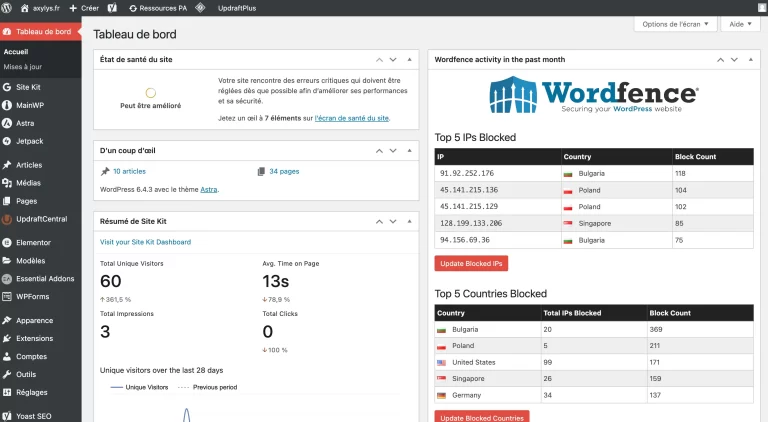768x422 pixels.
Task: Open the Modèles folder icon
Action: click(x=7, y=261)
